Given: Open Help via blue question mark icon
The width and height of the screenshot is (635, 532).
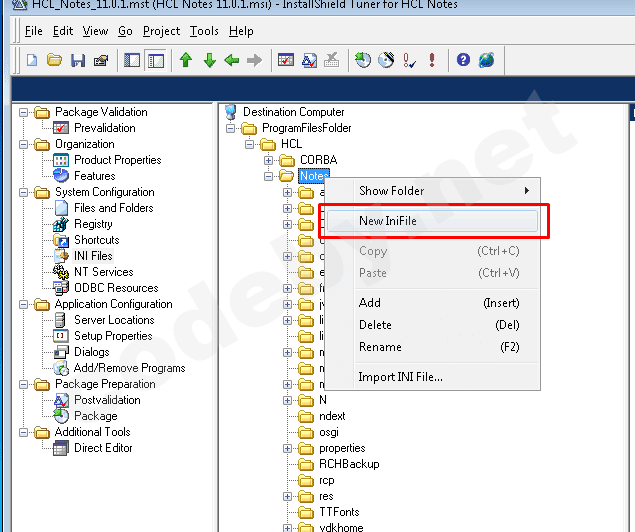Looking at the screenshot, I should pyautogui.click(x=463, y=61).
